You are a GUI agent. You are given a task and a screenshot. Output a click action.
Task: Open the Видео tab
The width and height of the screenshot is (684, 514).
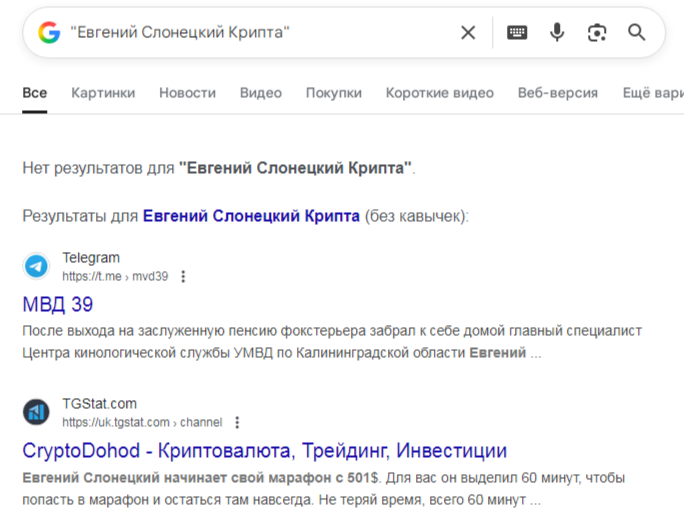click(x=261, y=93)
